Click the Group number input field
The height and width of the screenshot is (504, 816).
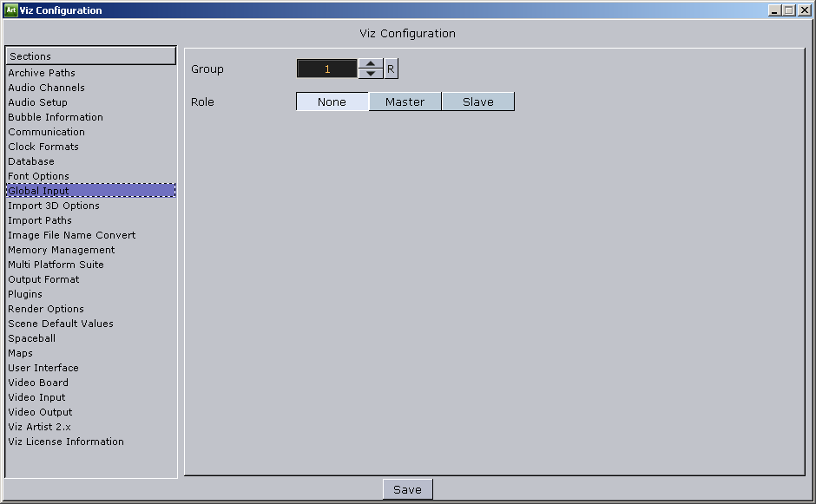pos(327,69)
